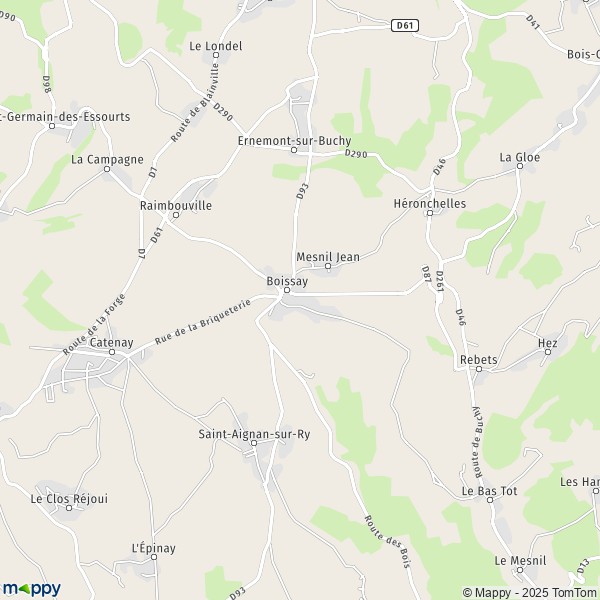Click the Héronchelles location marker

pyautogui.click(x=430, y=213)
